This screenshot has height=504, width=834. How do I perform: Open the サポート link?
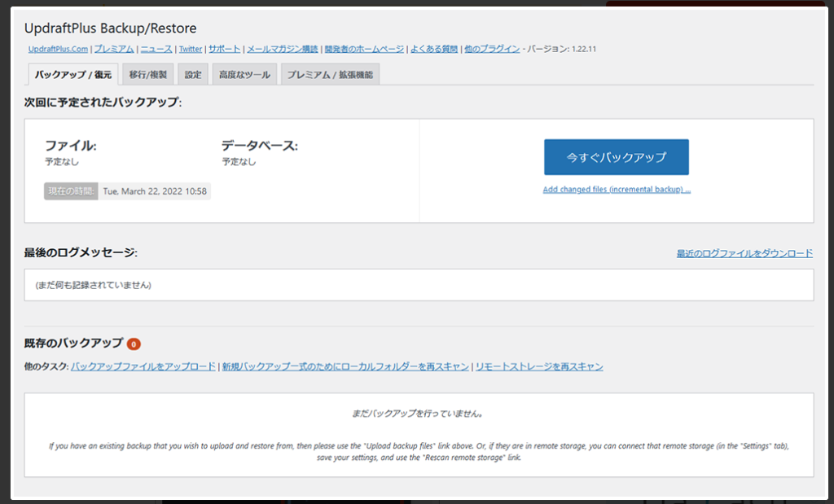[225, 49]
